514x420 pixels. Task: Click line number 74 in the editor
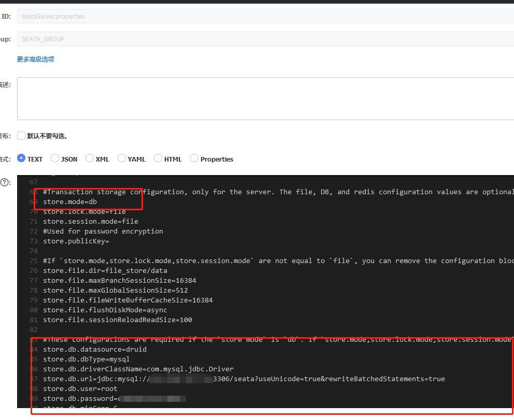click(x=34, y=251)
